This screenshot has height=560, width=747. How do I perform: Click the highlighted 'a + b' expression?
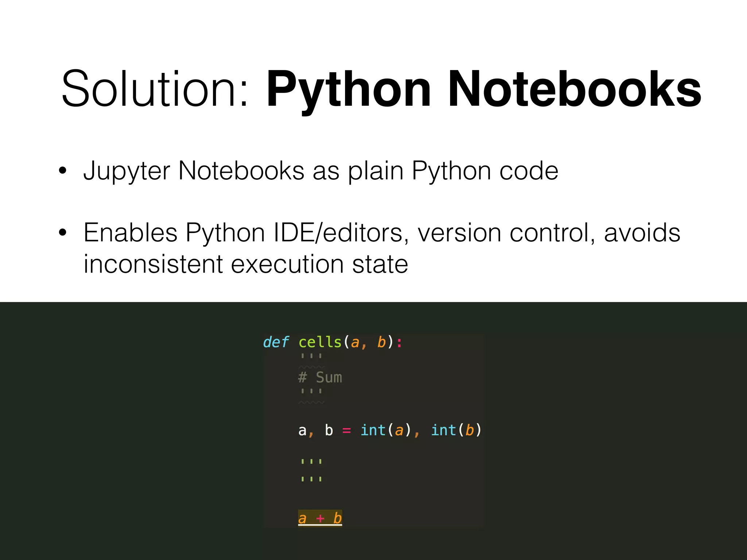320,518
